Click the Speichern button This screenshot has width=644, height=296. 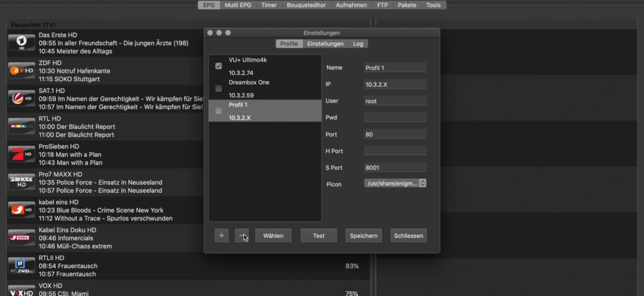364,236
